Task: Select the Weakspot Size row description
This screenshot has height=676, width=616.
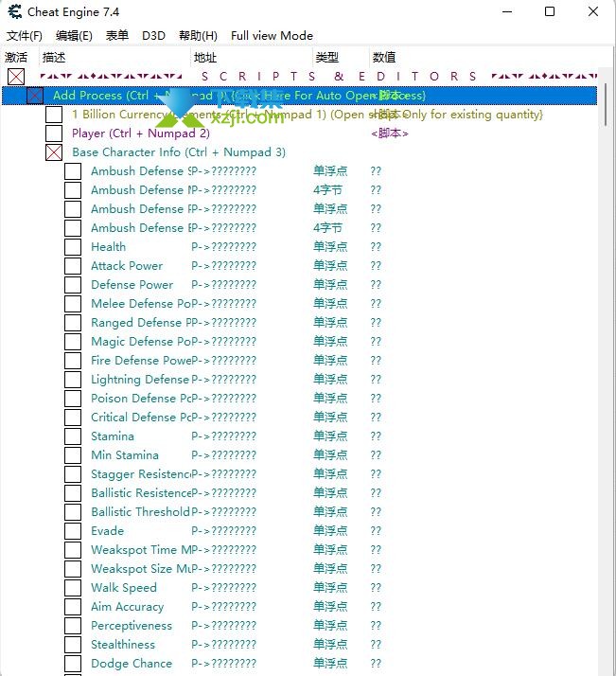Action: pyautogui.click(x=141, y=569)
